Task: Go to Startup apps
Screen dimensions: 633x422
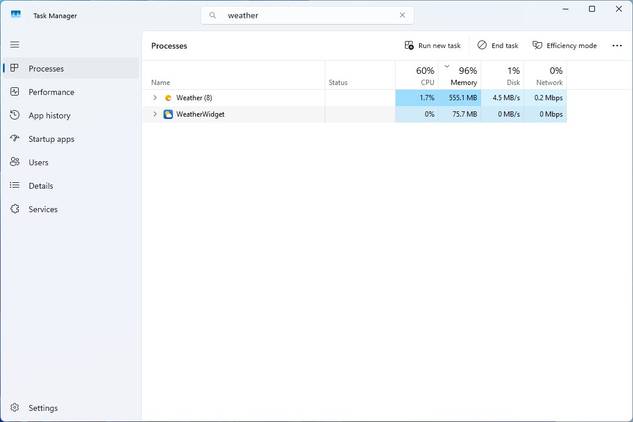Action: [x=51, y=139]
